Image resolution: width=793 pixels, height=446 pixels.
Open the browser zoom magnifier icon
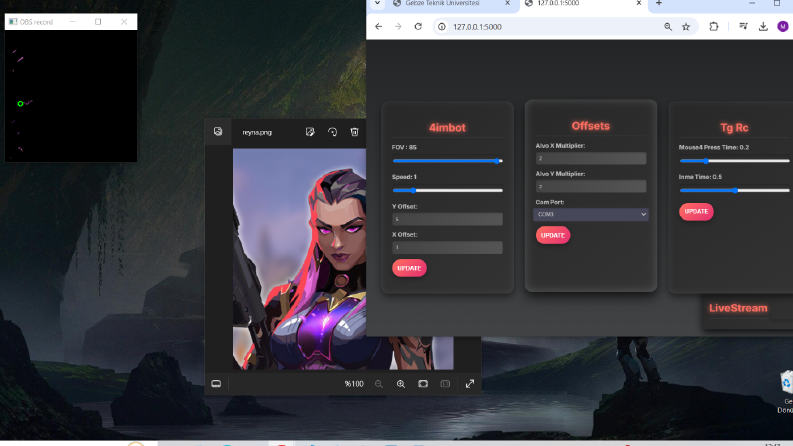pos(668,27)
